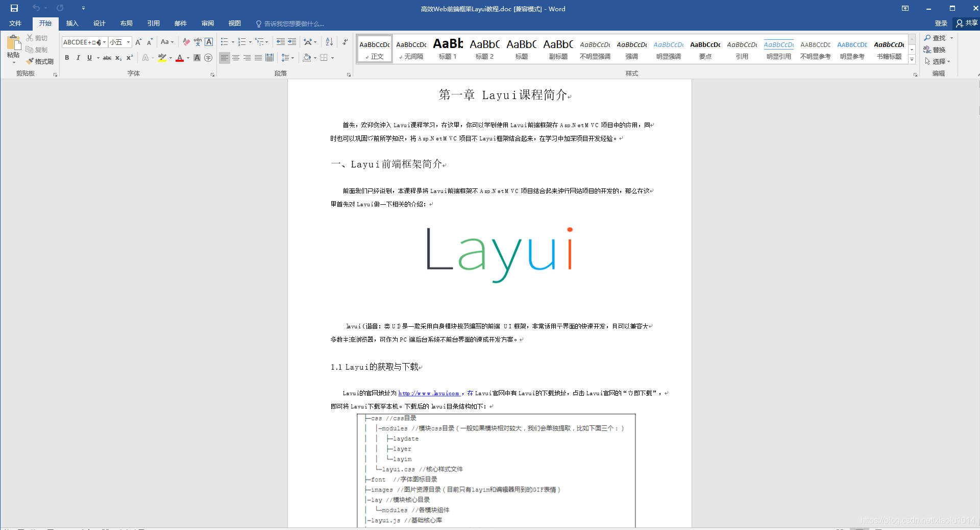Switch to the 视图 (View) tab
980x530 pixels.
tap(235, 23)
